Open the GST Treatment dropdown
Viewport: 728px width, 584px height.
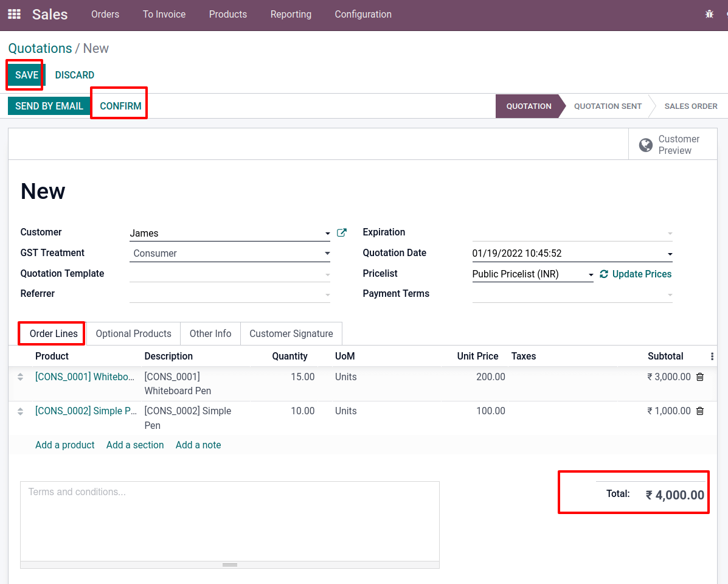(327, 254)
